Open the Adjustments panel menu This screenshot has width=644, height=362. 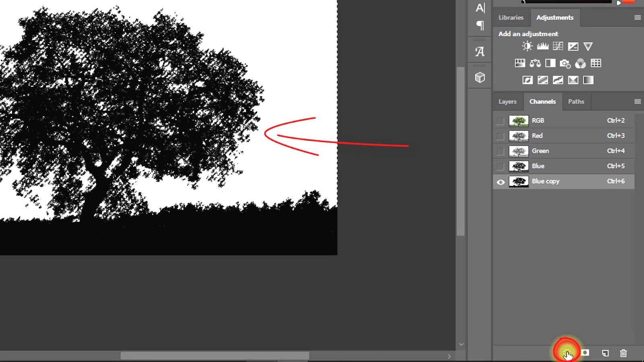pyautogui.click(x=637, y=17)
